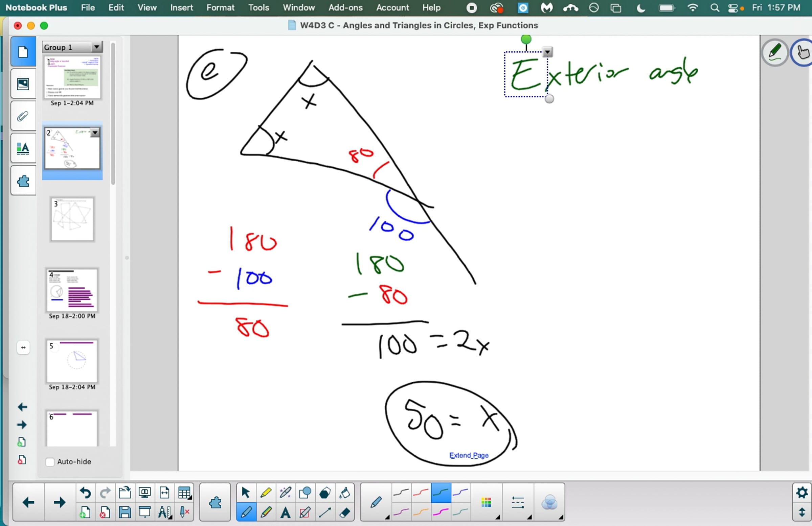Viewport: 812px width, 526px height.
Task: Pick the red pen line style
Action: [x=421, y=493]
